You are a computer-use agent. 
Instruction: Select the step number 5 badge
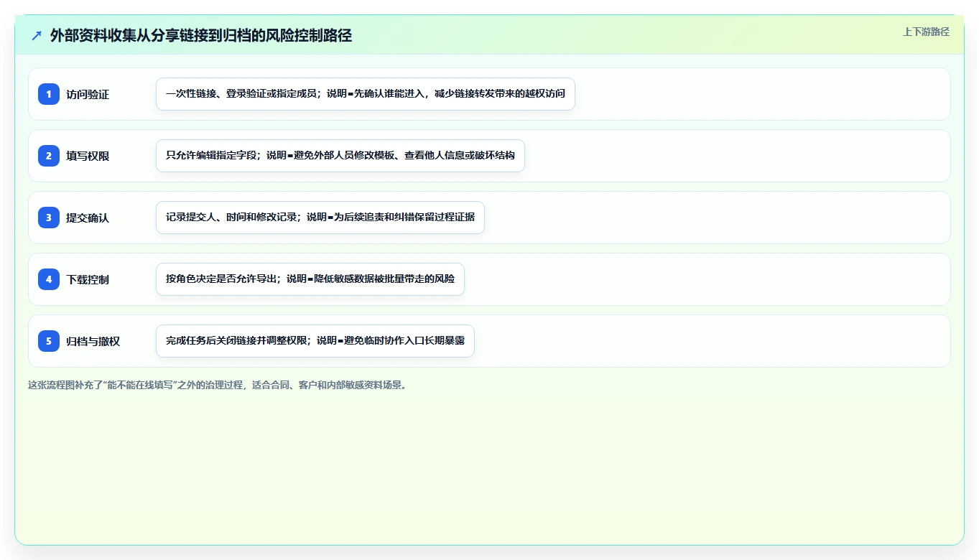click(x=49, y=341)
